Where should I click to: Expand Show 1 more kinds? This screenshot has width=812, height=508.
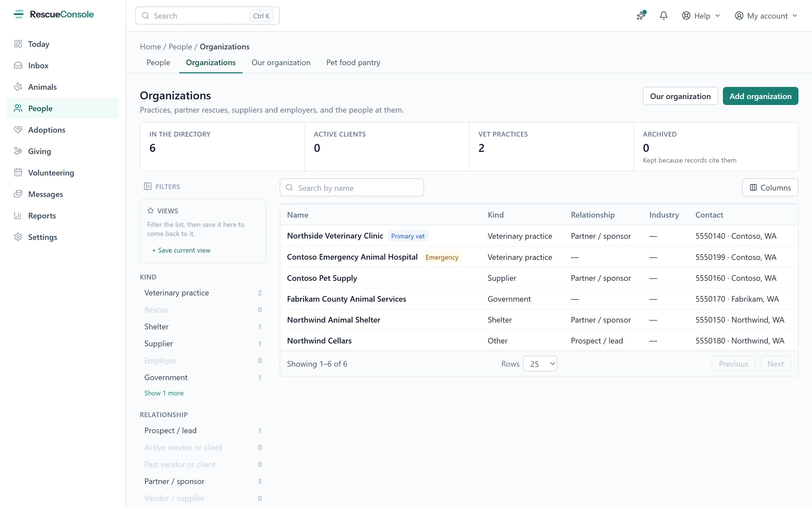pos(164,393)
